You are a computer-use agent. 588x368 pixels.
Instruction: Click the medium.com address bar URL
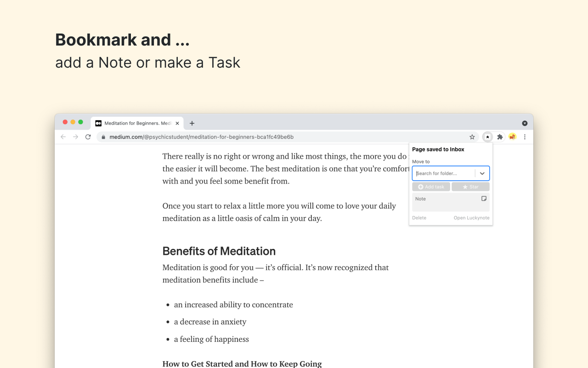coord(201,137)
